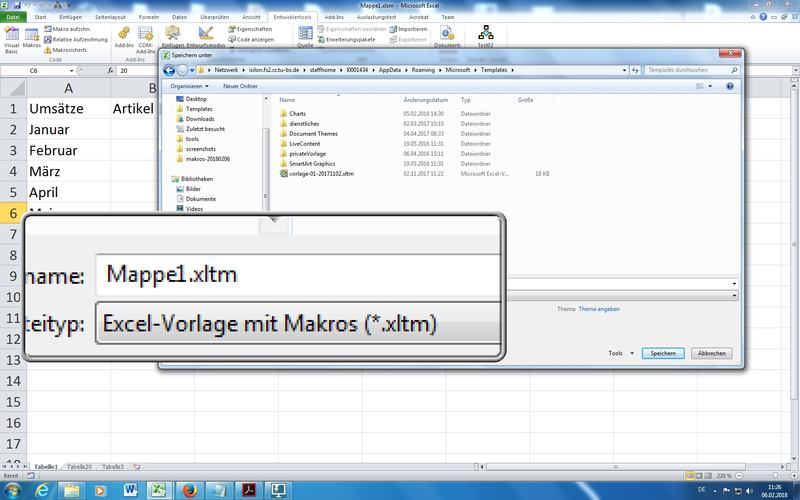Click the macro record icon in status bar

pos(31,476)
